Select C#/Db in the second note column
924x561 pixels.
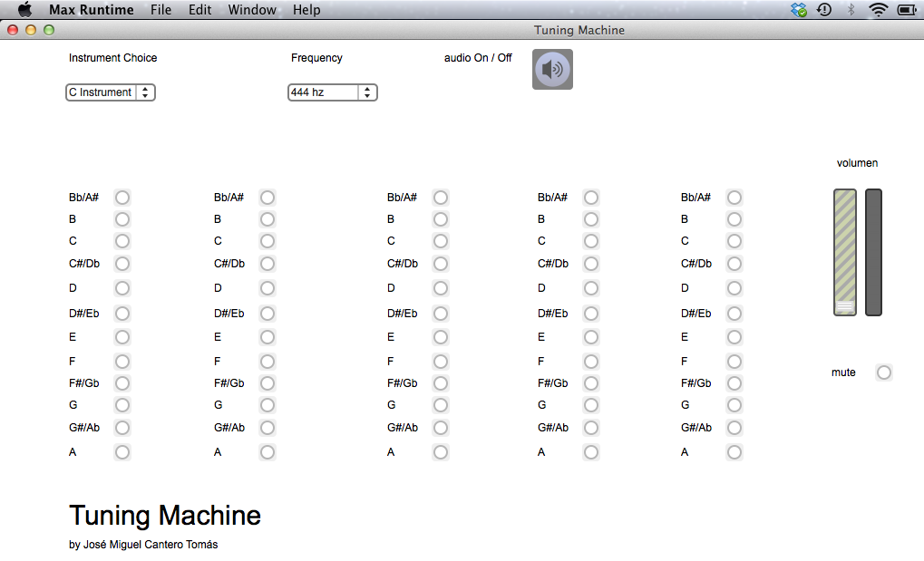[x=267, y=264]
